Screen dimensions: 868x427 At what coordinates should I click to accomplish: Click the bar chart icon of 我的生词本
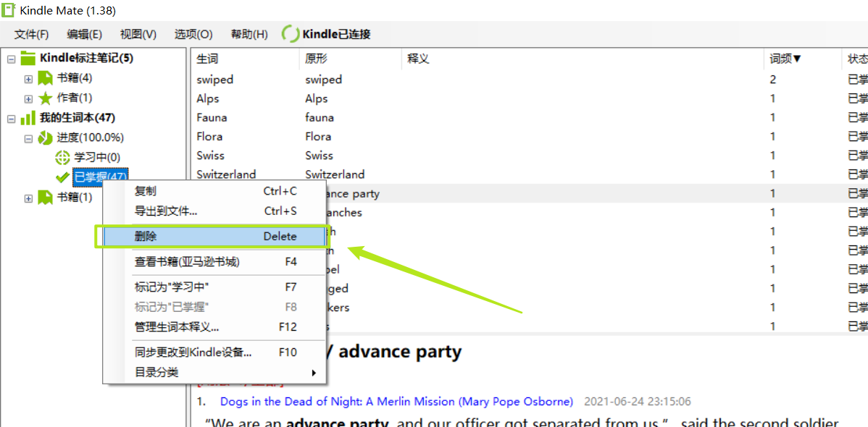pos(28,118)
